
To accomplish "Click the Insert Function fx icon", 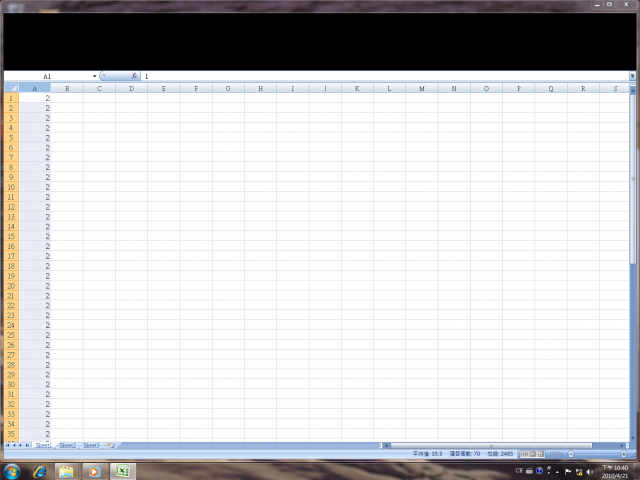I will (x=134, y=76).
